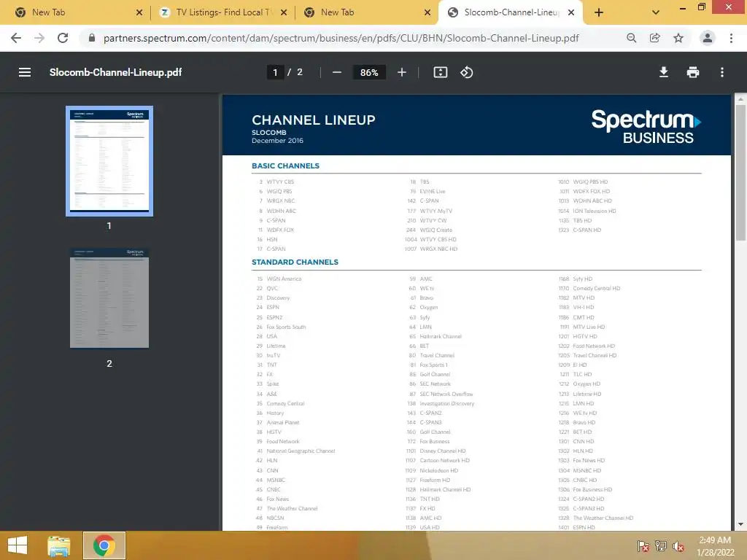Viewport: 747px width, 560px height.
Task: Reload the current page
Action: [63, 38]
